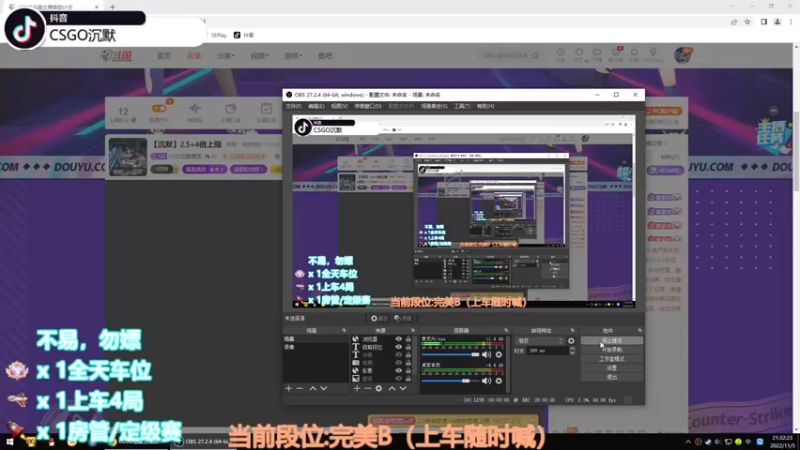Click the Douyu stream room thumbnail
Screen dimensions: 800x450
(128, 157)
